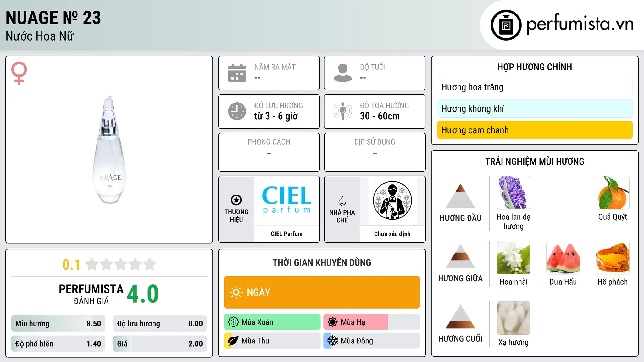Click the Hương cuối pyramid icon
Viewport: 644px width, 362px height.
pos(460,316)
